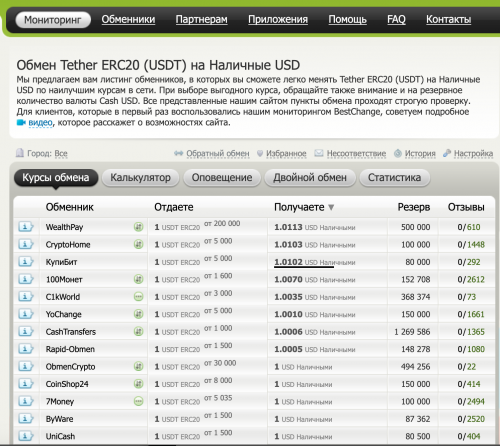Click green dots icon next to 7Money

point(138,401)
